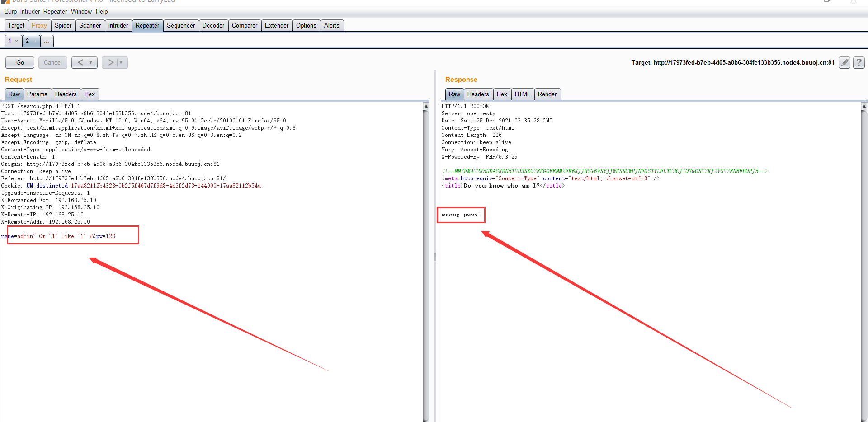
Task: Click the 'HTTP/1.1 200 OK' status line
Action: tap(465, 106)
